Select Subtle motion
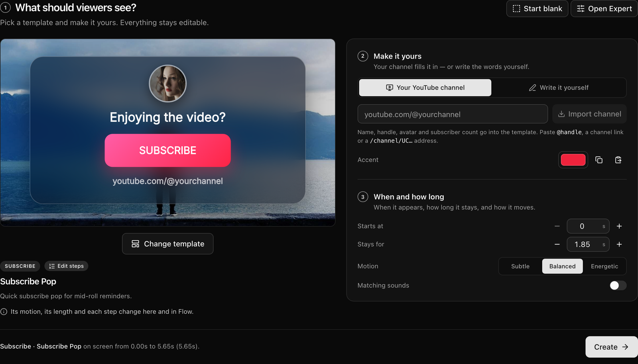This screenshot has width=638, height=364. point(520,266)
